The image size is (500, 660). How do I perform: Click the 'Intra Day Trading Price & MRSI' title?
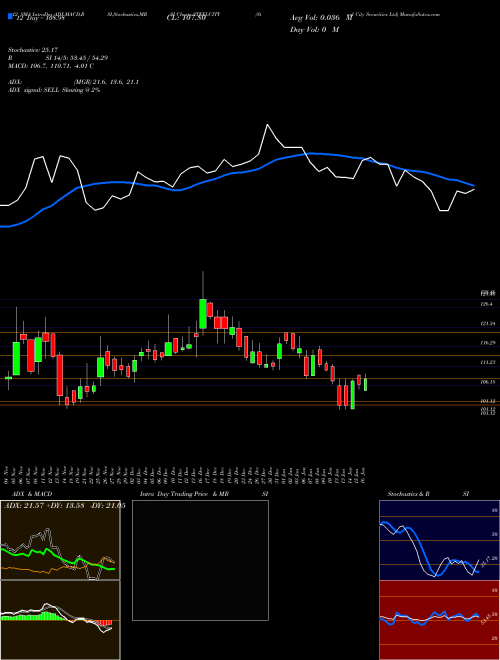click(x=204, y=494)
